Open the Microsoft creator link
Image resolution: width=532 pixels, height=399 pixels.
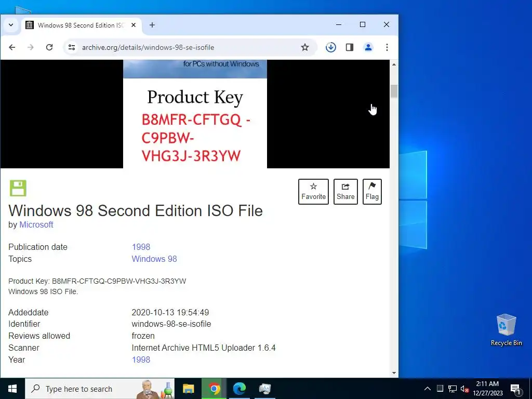point(36,224)
